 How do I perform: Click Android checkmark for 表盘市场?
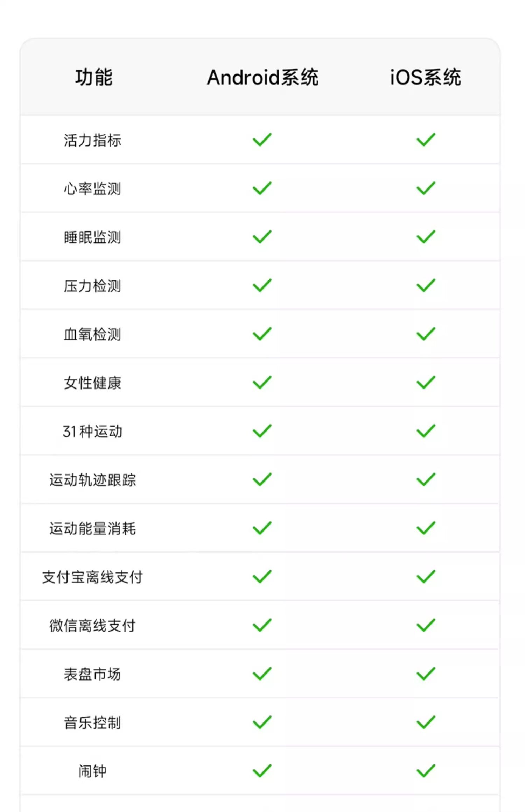tap(262, 674)
